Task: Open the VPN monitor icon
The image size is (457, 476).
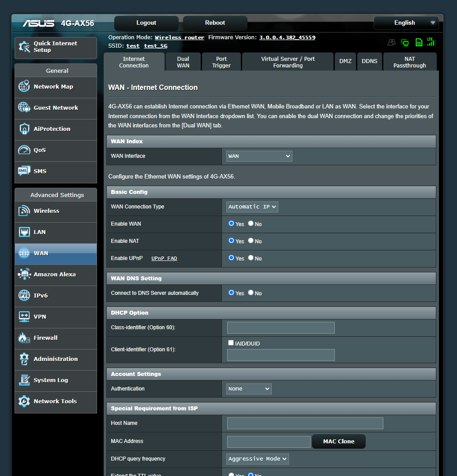Action: click(x=24, y=316)
